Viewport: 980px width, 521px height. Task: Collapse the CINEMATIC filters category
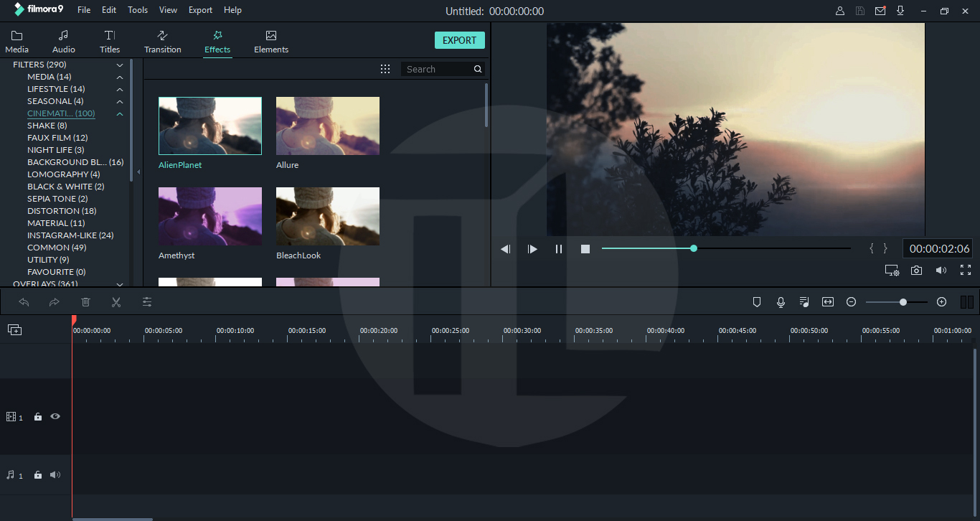click(x=120, y=113)
